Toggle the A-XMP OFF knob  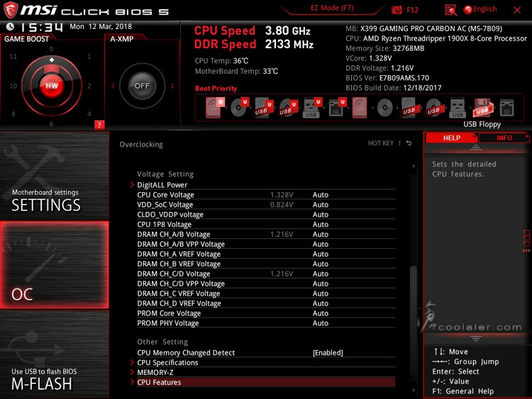pyautogui.click(x=142, y=86)
